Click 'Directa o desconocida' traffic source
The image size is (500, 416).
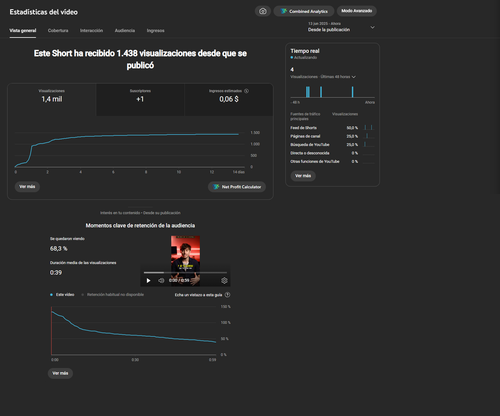tap(332, 153)
